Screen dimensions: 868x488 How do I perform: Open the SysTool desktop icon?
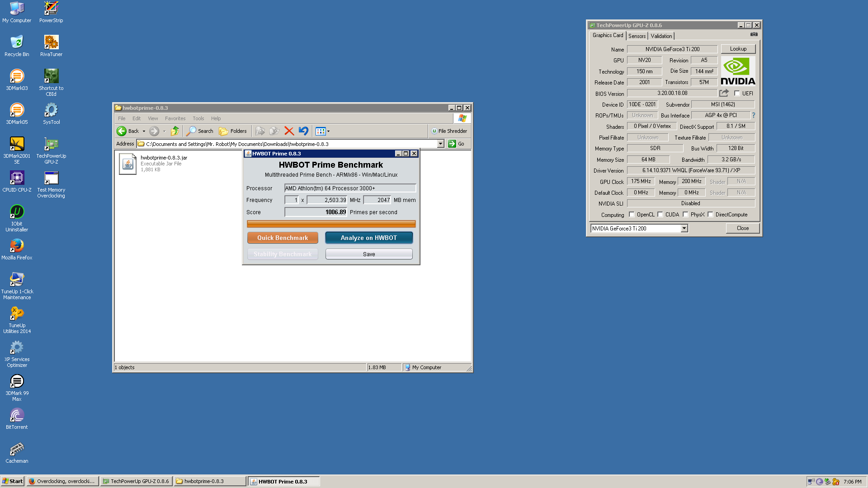[51, 113]
